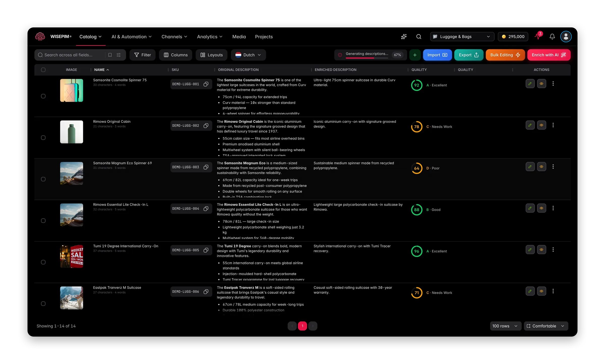Expand the Catalog menu

coord(90,37)
